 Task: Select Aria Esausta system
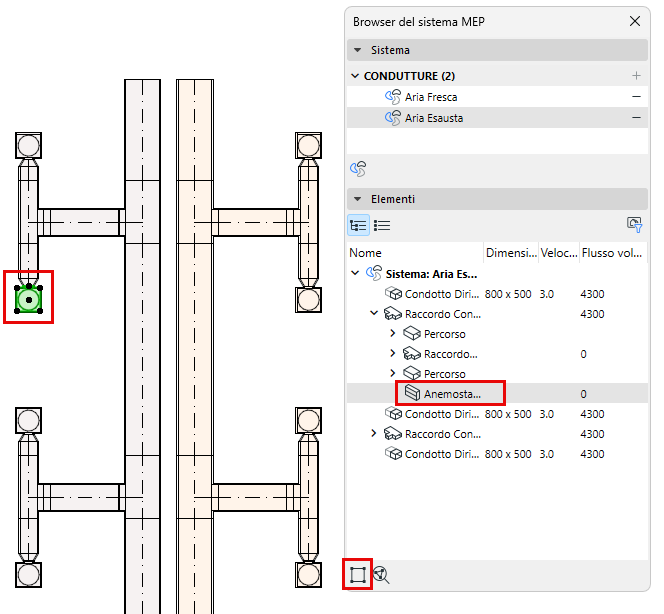[497, 118]
